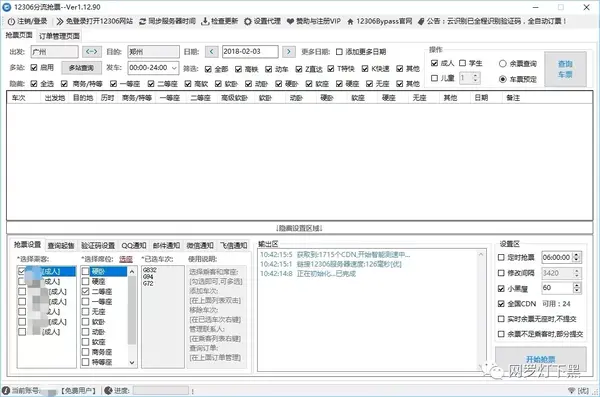Open the 邮件通知 tab
This screenshot has width=600, height=397.
click(x=166, y=245)
